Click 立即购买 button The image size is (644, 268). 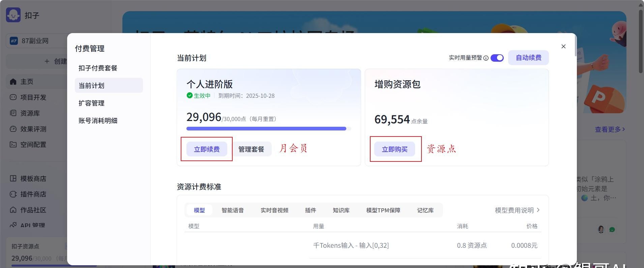click(394, 149)
